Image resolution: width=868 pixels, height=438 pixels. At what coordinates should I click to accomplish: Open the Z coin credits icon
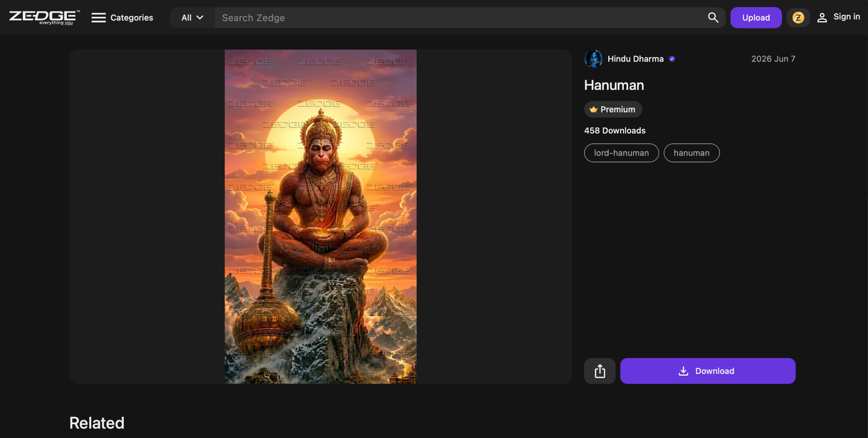click(798, 18)
